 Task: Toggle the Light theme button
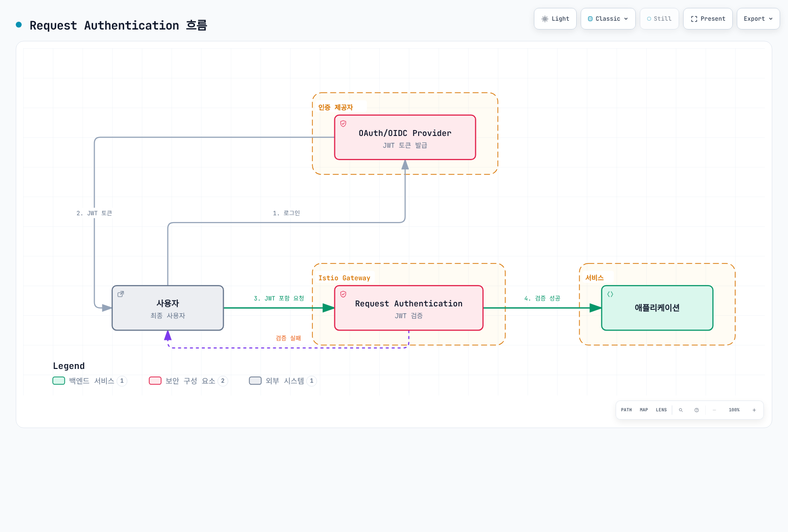(555, 19)
